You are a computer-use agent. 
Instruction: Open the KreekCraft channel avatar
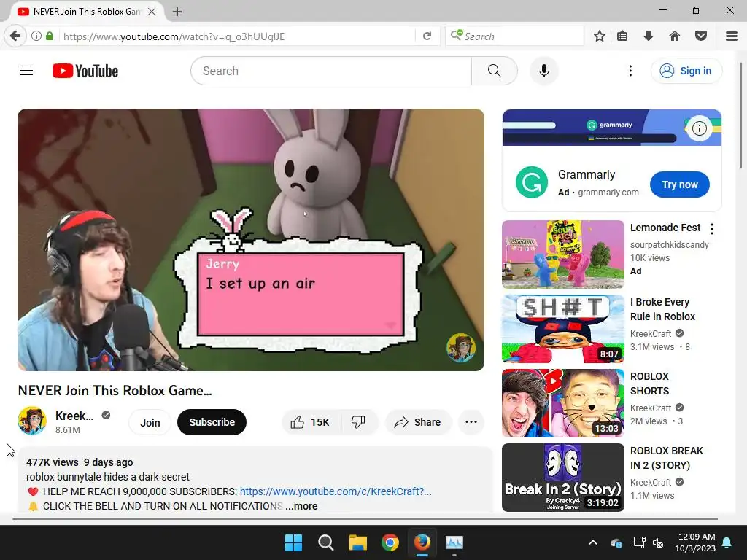pyautogui.click(x=32, y=421)
